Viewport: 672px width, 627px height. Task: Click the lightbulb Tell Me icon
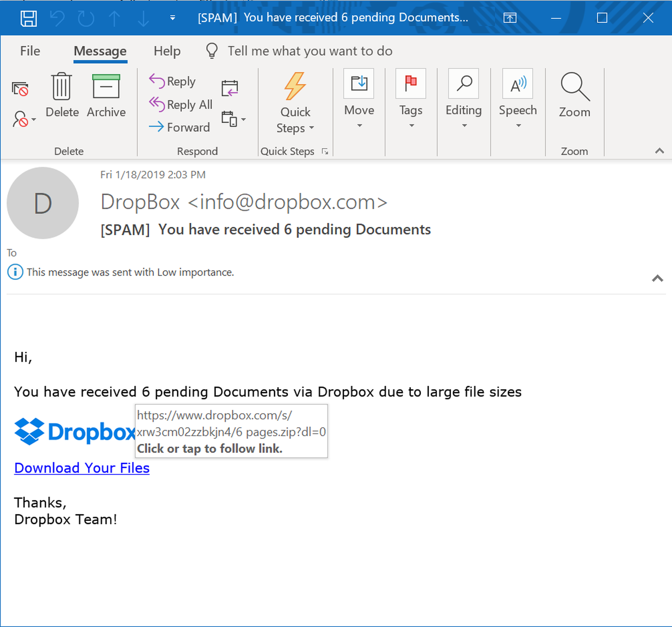pos(212,51)
